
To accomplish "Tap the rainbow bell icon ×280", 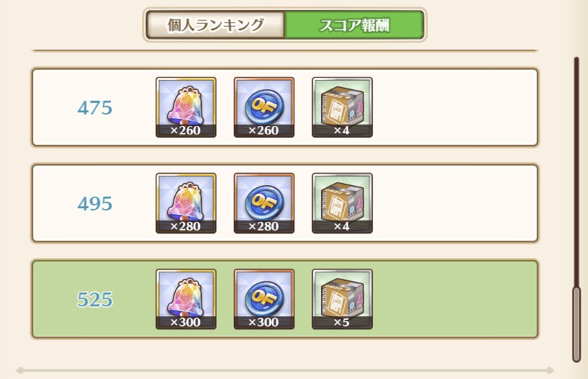I will pyautogui.click(x=186, y=203).
